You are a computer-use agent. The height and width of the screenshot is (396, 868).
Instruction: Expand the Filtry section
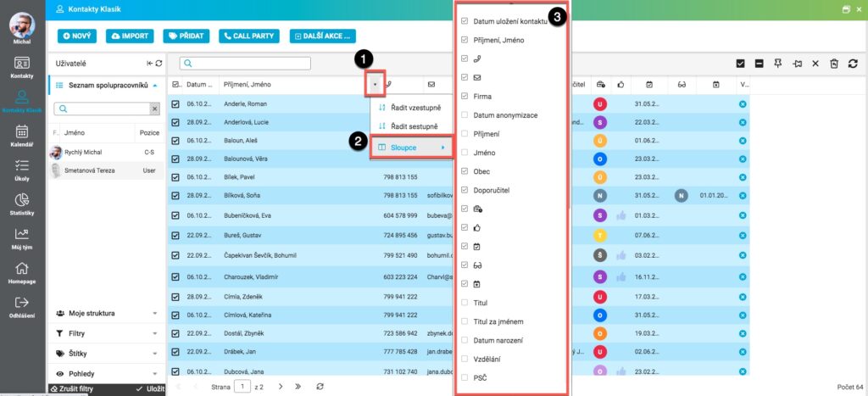click(x=106, y=333)
